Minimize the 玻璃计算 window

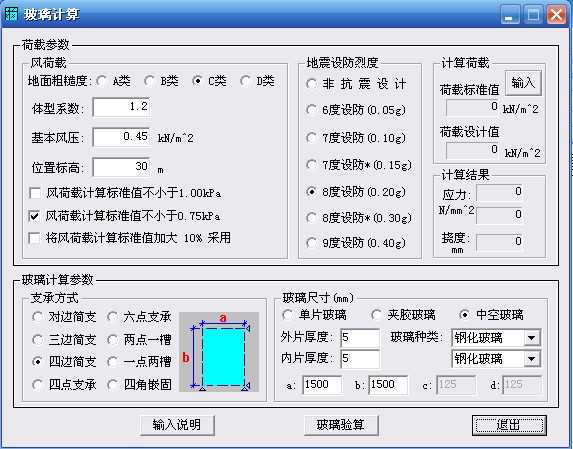coord(510,15)
